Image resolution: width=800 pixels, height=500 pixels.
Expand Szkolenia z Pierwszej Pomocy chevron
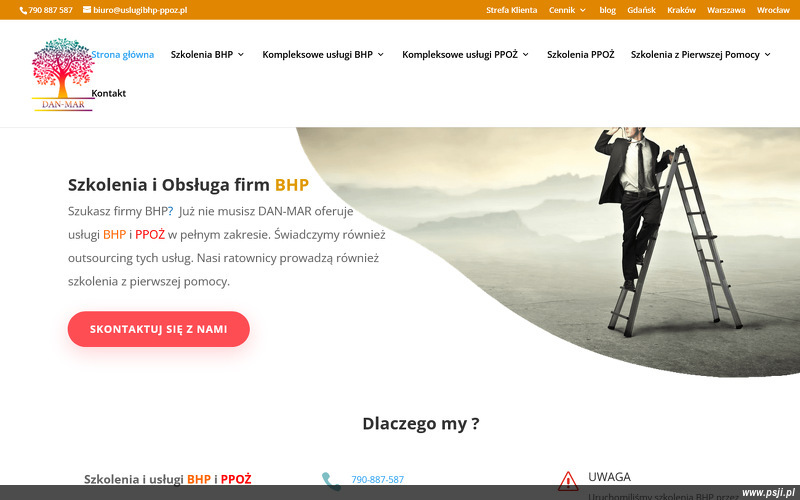767,55
